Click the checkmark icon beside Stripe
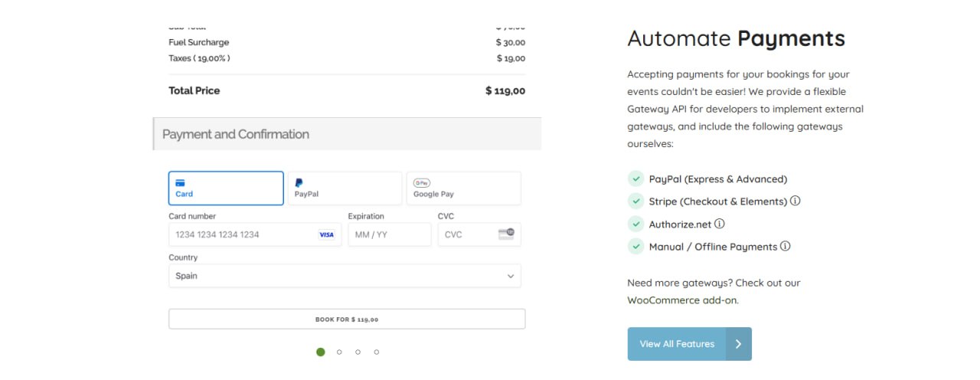 pos(635,201)
